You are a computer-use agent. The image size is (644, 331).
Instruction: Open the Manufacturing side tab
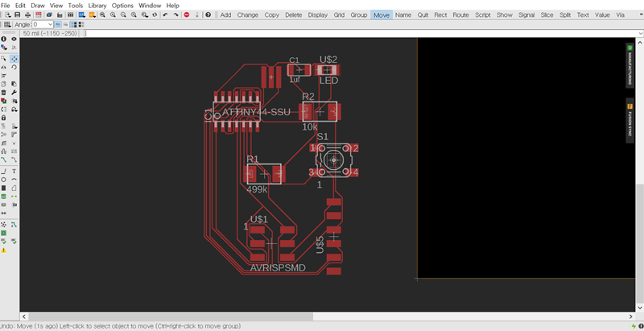[x=630, y=65]
